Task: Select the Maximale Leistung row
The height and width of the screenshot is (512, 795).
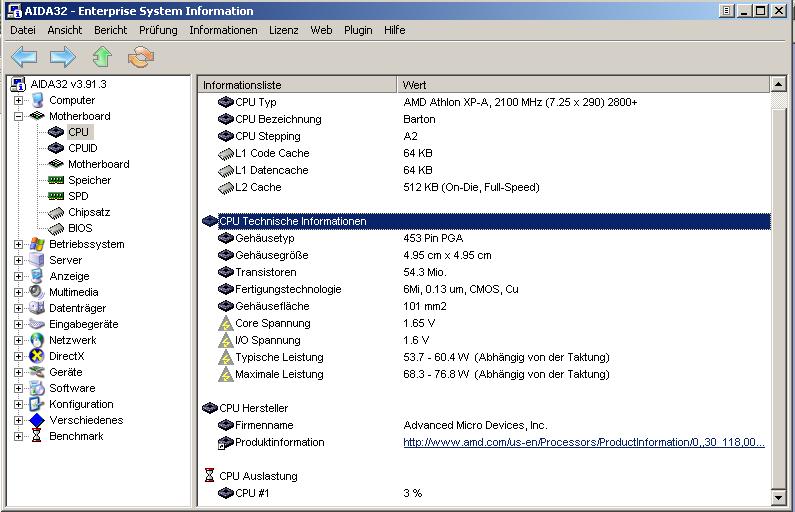Action: (486, 374)
